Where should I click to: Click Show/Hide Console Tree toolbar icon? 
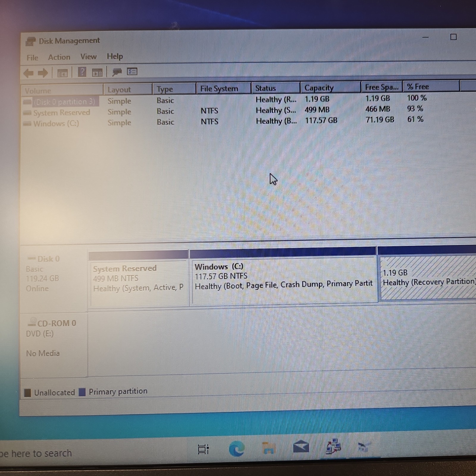(x=62, y=73)
